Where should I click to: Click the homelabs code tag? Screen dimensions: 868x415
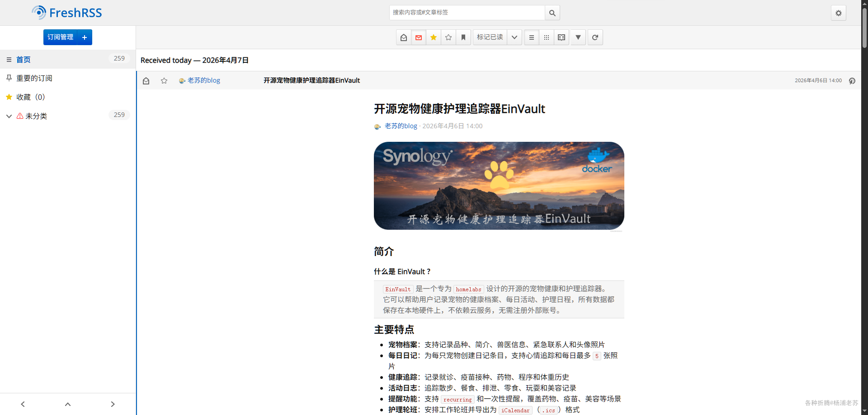[468, 289]
